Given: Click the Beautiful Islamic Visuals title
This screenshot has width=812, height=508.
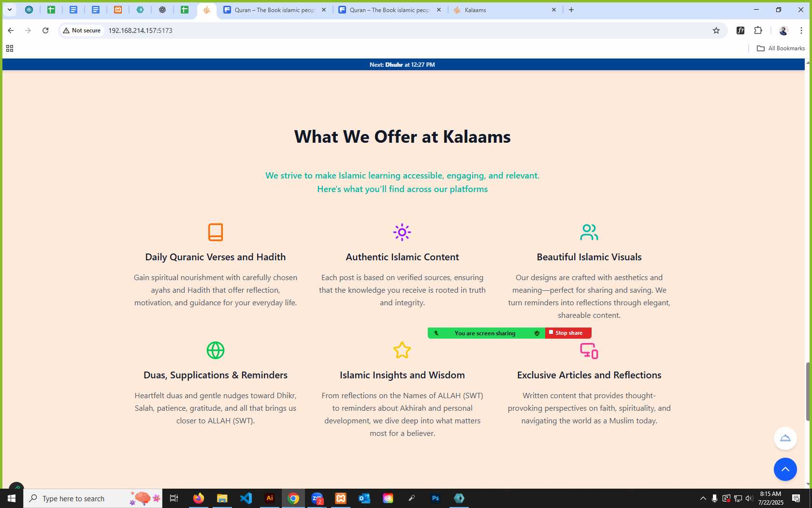Looking at the screenshot, I should click(x=589, y=257).
